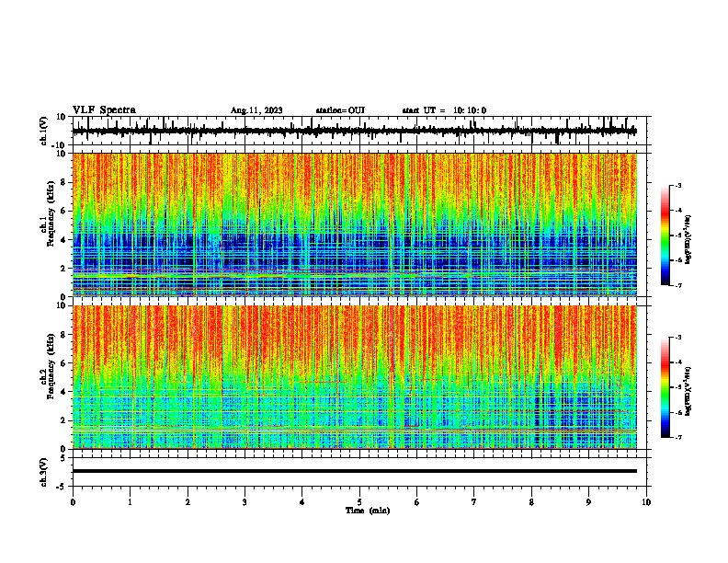Click the '-3' tick on ch.2 colorbar

pyautogui.click(x=677, y=338)
